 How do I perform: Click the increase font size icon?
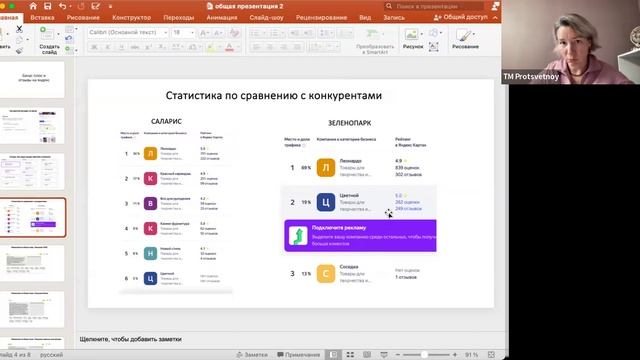coord(204,33)
